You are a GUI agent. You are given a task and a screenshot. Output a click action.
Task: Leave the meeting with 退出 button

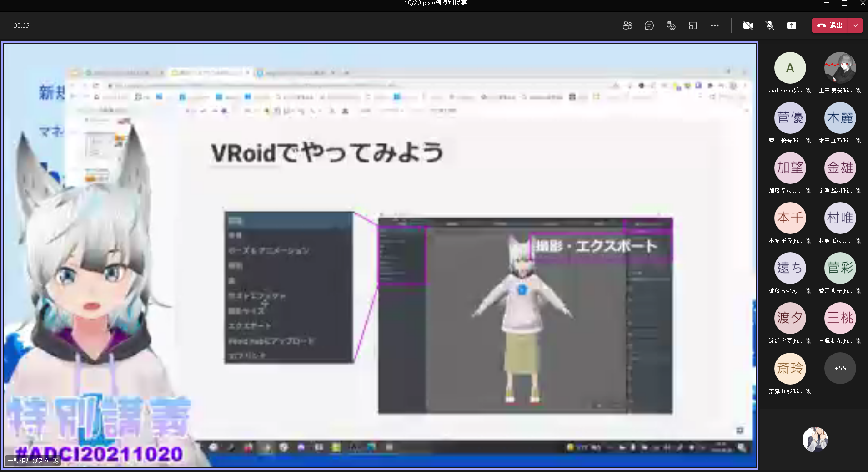pyautogui.click(x=830, y=25)
